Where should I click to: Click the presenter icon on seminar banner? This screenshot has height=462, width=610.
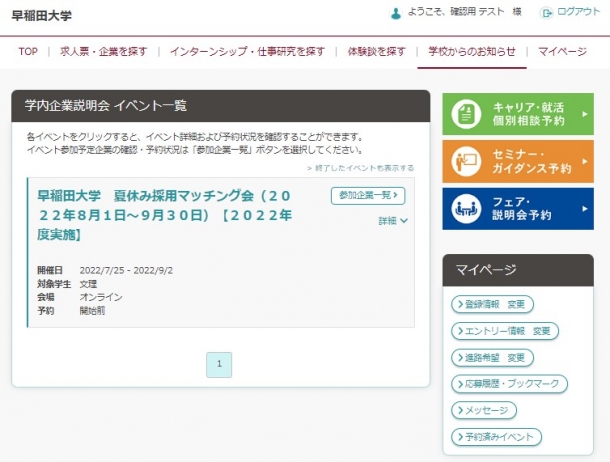click(466, 162)
